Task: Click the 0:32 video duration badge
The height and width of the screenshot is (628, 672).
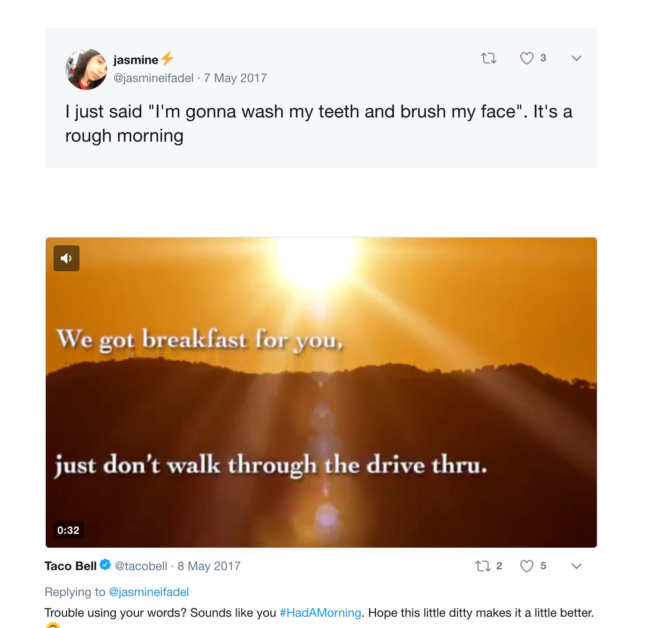Action: (68, 530)
